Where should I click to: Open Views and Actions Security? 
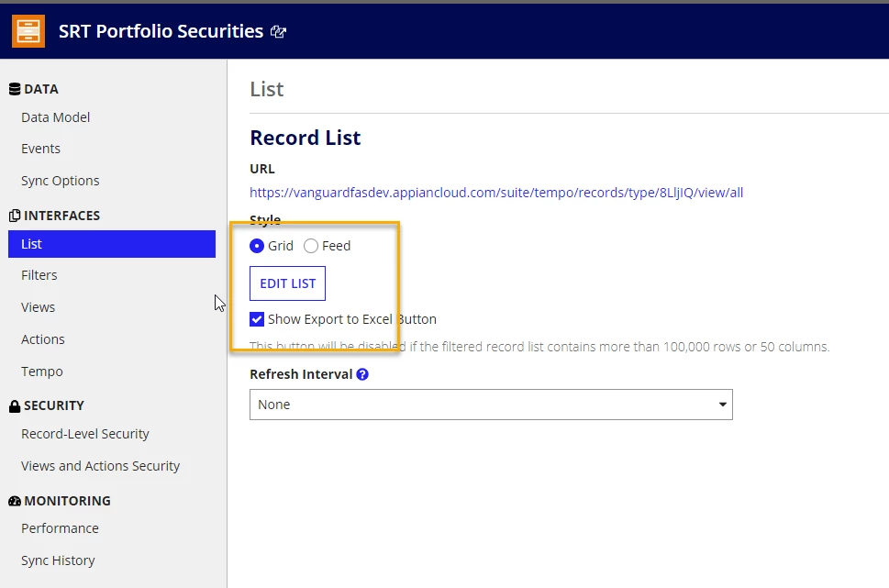point(100,465)
